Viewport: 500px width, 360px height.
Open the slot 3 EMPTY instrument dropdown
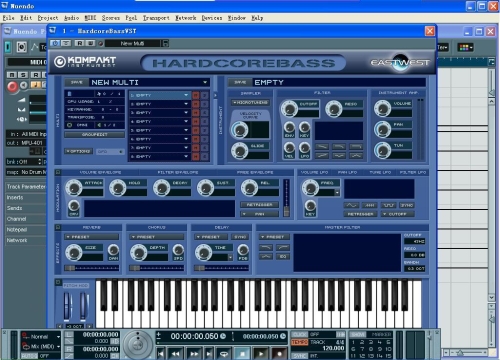pyautogui.click(x=186, y=113)
